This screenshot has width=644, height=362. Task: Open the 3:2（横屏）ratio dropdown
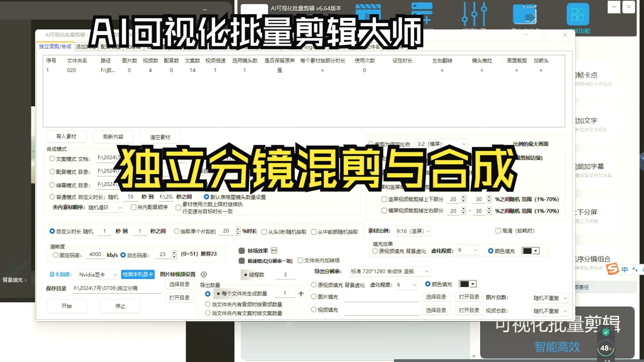tap(442, 144)
